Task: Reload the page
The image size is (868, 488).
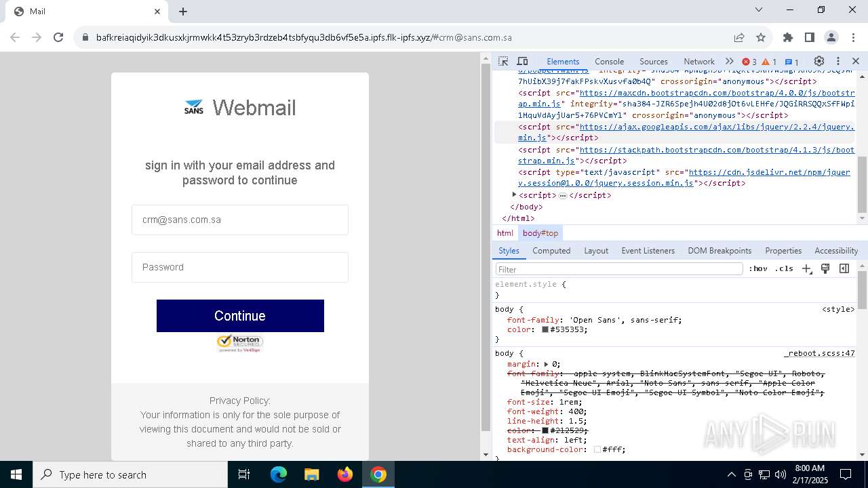Action: click(x=58, y=37)
